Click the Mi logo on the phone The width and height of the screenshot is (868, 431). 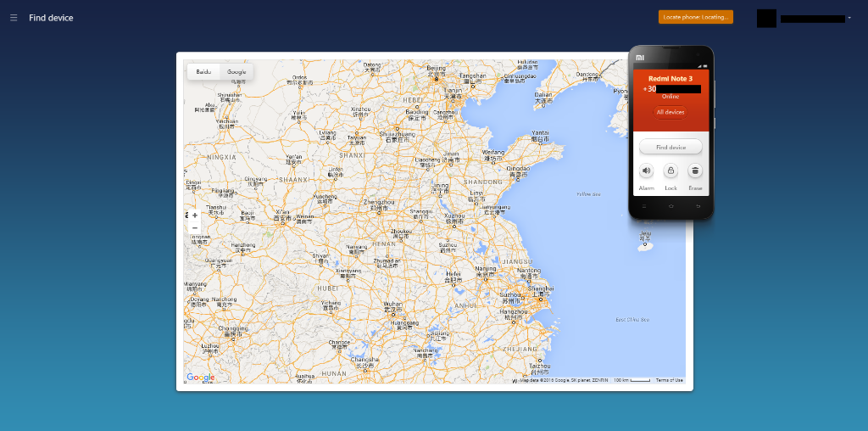pyautogui.click(x=640, y=58)
